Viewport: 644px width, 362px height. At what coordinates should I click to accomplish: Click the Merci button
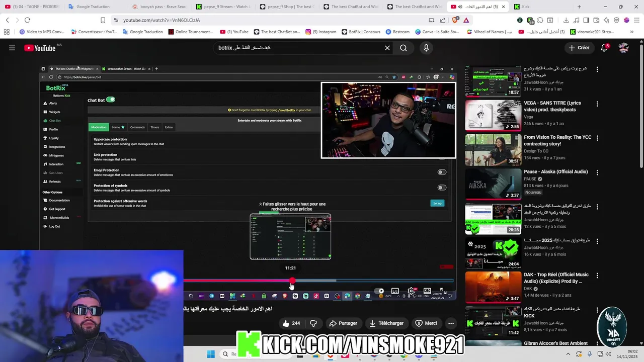coord(426,323)
